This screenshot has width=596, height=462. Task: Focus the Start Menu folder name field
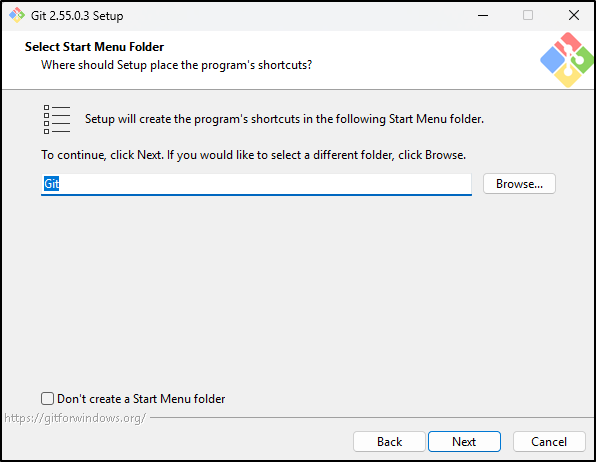(x=256, y=184)
